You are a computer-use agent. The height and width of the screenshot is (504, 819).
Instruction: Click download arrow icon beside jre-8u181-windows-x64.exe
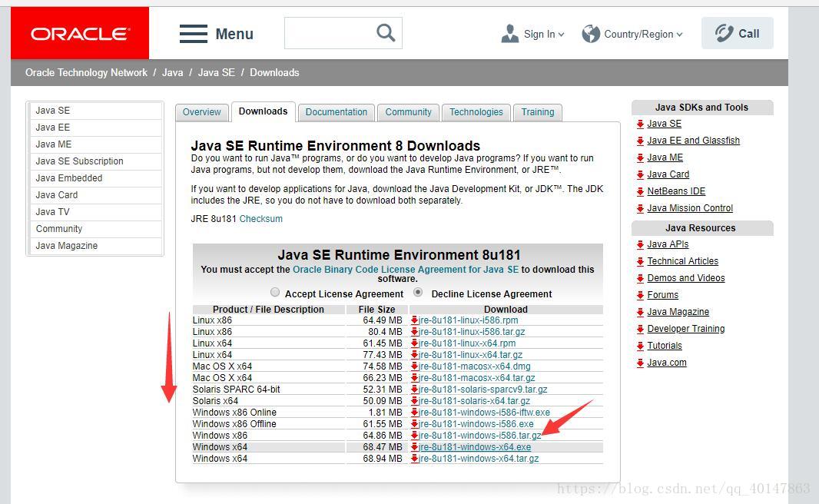point(414,446)
